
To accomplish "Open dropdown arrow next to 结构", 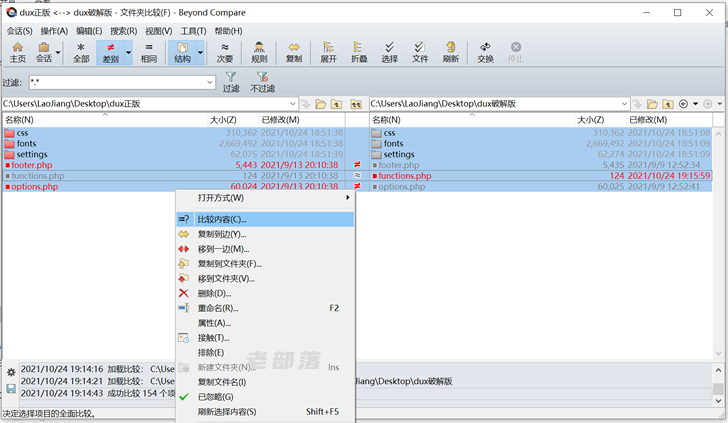I will tap(200, 52).
